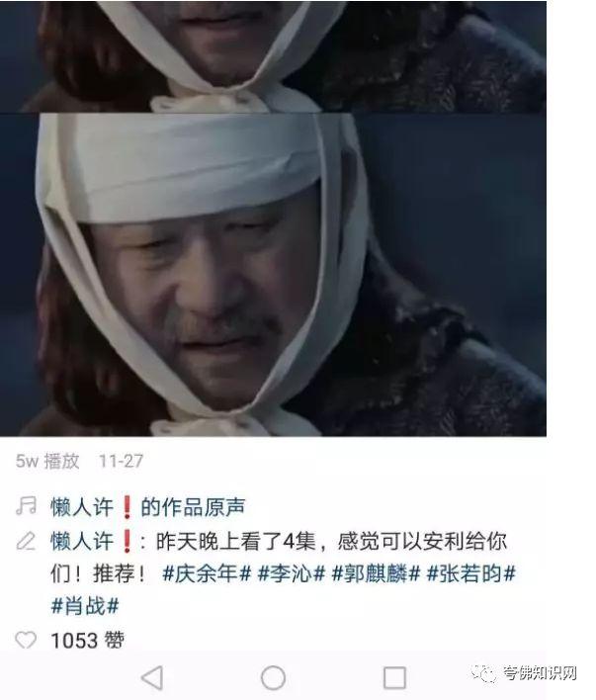Tap the 夸佛知识网 watermark logo
This screenshot has width=596, height=700.
523,672
